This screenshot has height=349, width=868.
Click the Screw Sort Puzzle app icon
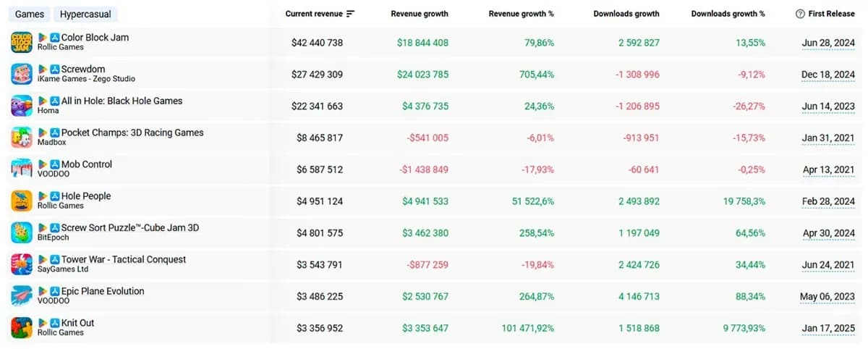click(22, 232)
